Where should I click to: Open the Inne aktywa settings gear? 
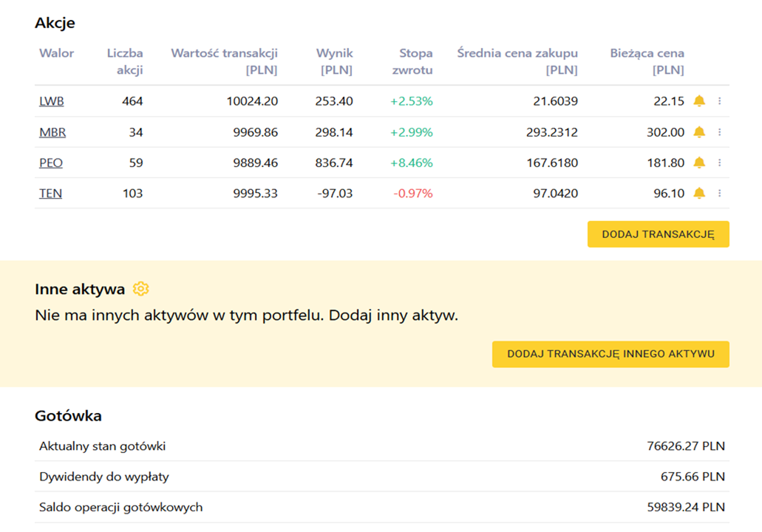pyautogui.click(x=141, y=289)
